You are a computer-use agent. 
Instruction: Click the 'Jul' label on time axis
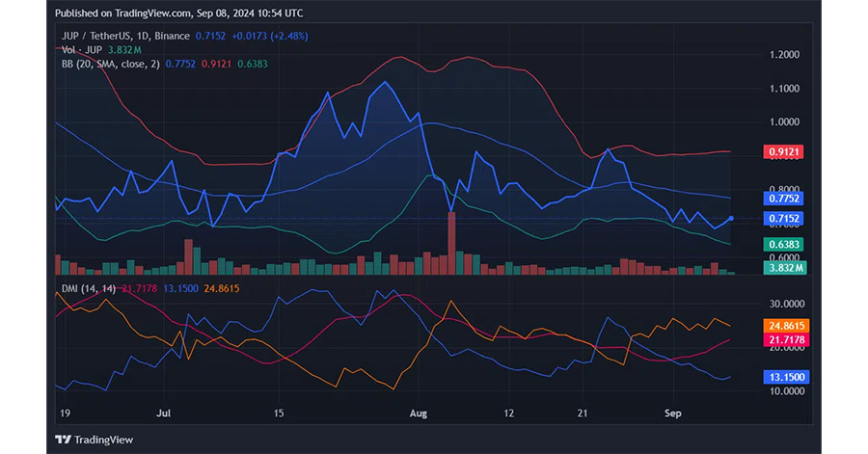pyautogui.click(x=163, y=414)
